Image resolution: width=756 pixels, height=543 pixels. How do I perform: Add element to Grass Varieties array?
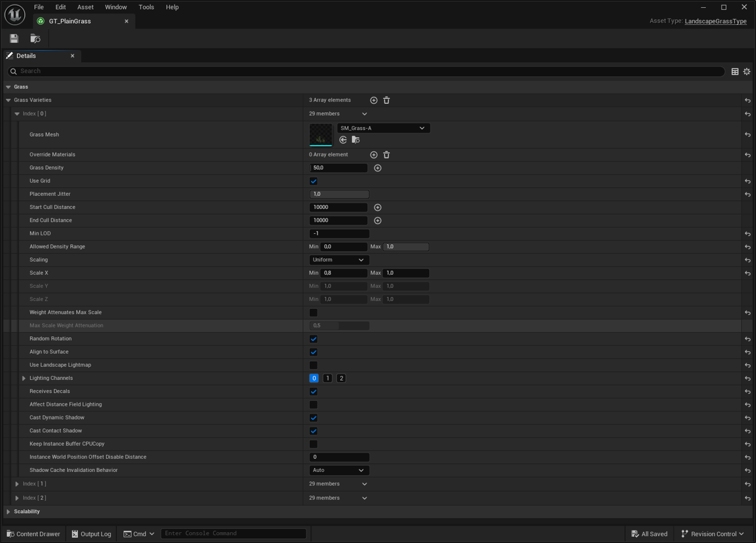pyautogui.click(x=373, y=100)
